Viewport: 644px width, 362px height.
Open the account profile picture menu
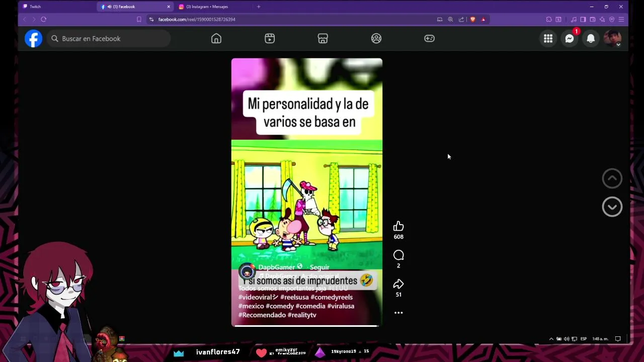click(x=612, y=39)
